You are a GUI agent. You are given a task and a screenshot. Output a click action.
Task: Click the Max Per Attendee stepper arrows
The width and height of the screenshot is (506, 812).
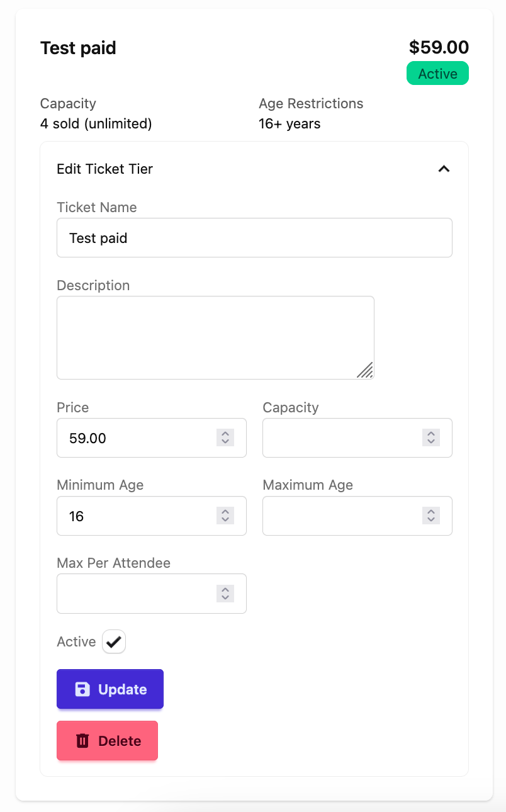coord(225,594)
